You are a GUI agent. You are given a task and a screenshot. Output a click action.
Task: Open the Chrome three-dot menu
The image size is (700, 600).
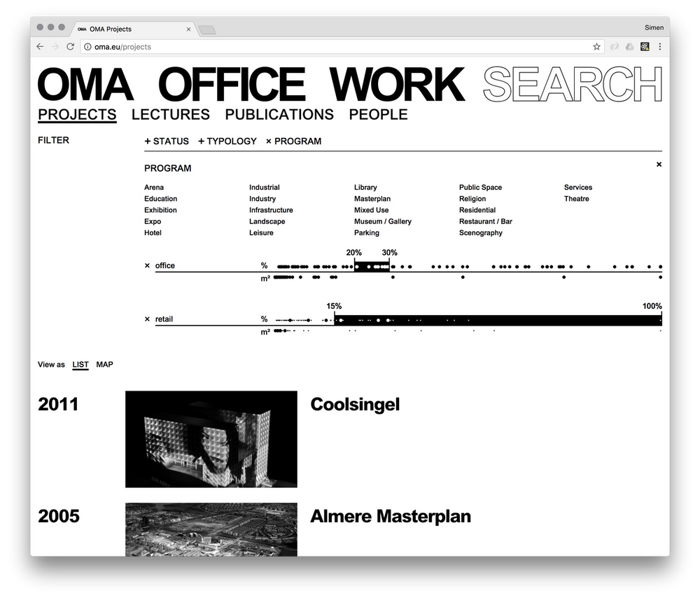point(660,46)
